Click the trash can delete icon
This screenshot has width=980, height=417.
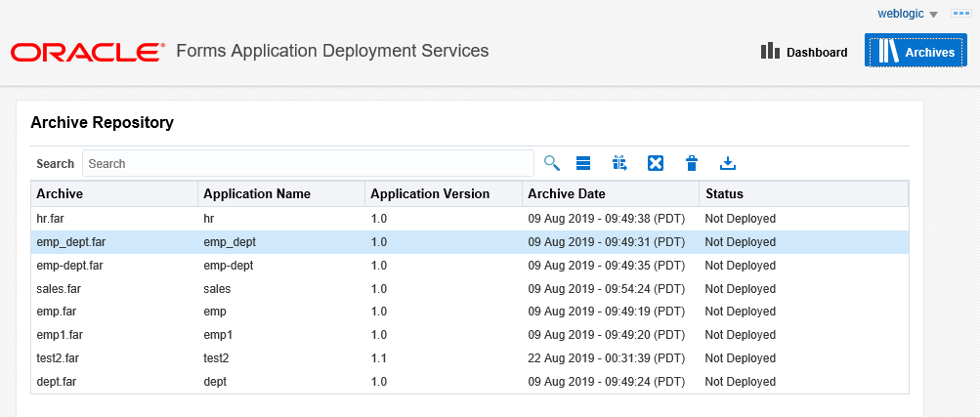point(691,163)
